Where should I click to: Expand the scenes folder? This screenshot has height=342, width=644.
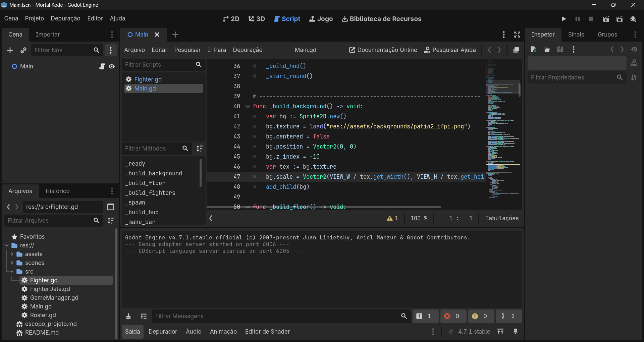12,263
